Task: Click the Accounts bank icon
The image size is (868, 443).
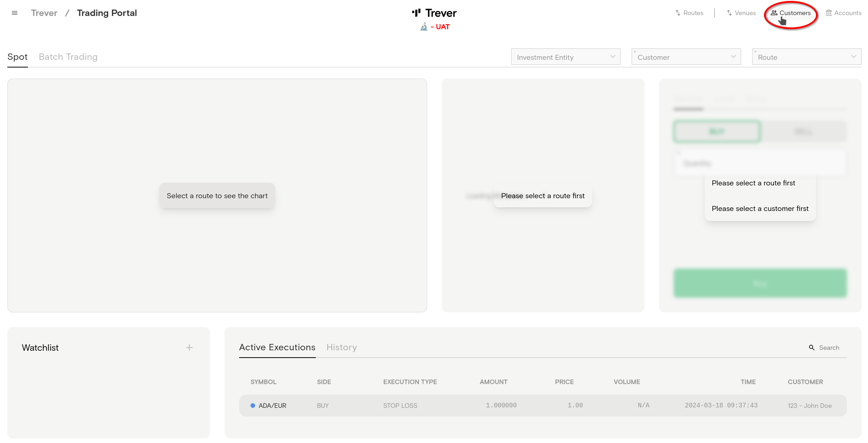Action: (829, 13)
